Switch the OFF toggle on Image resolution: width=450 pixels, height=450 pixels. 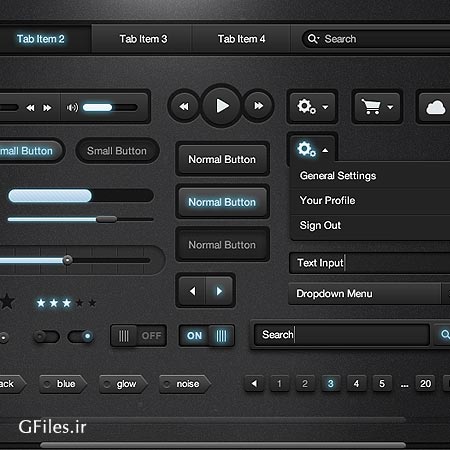(138, 336)
